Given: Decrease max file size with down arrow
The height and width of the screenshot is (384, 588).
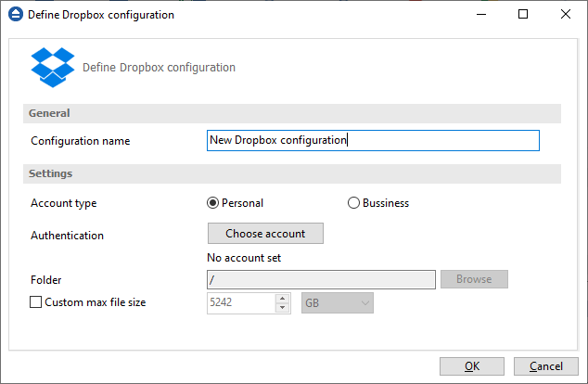Looking at the screenshot, I should (x=282, y=308).
